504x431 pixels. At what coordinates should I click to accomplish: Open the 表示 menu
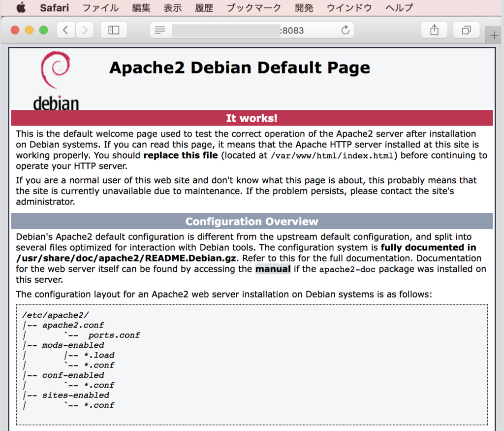(x=173, y=7)
